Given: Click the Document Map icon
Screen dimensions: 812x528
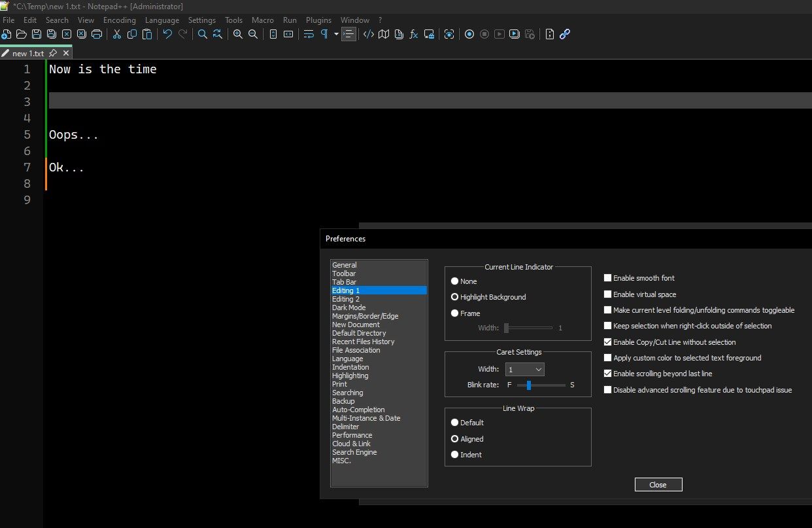Looking at the screenshot, I should click(384, 34).
